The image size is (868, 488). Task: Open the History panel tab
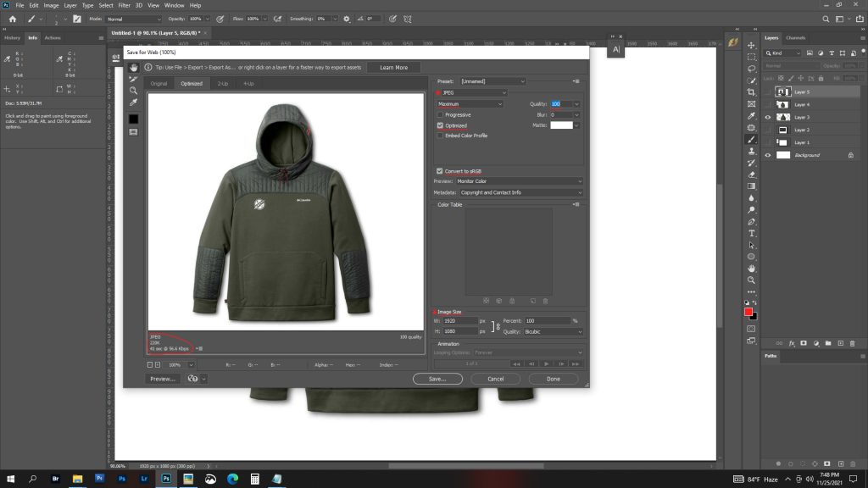point(12,38)
